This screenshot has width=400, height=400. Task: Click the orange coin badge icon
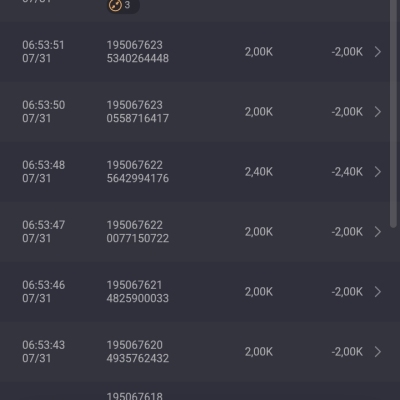[x=115, y=5]
